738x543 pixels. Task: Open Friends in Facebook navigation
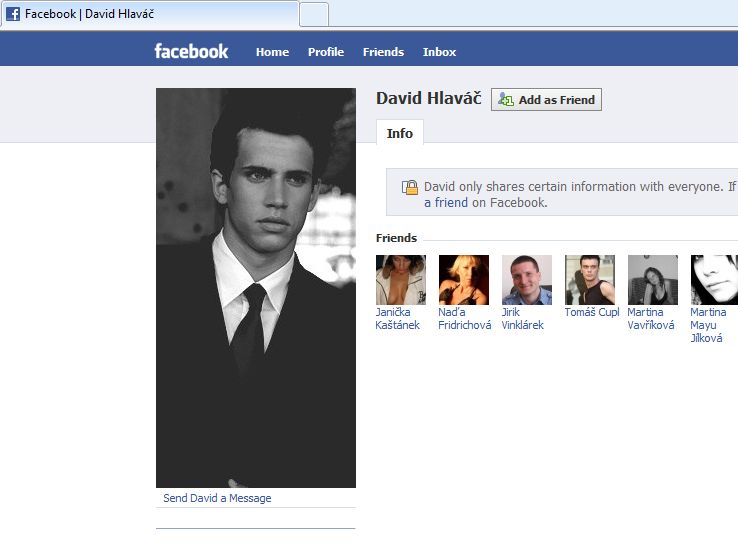[x=383, y=52]
